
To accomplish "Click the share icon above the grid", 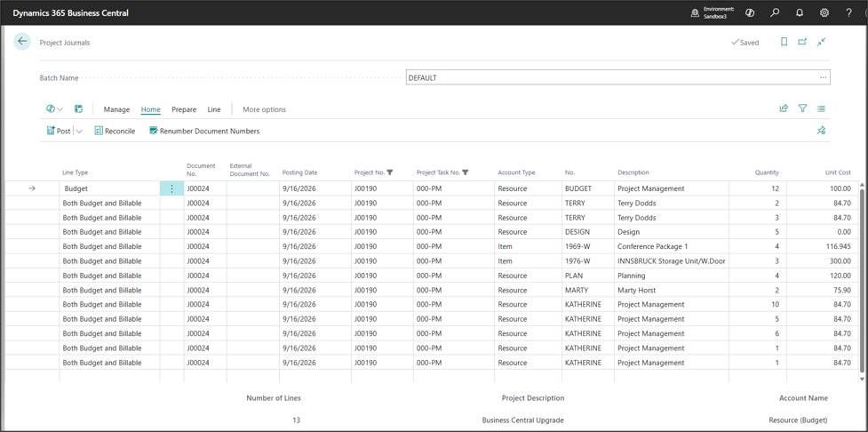I will (784, 109).
